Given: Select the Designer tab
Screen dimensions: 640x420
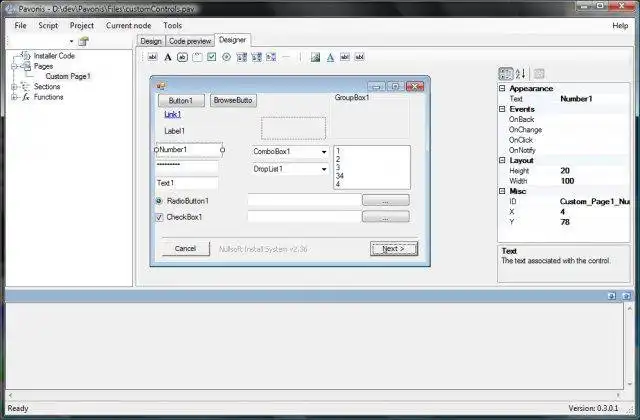Looking at the screenshot, I should click(232, 40).
